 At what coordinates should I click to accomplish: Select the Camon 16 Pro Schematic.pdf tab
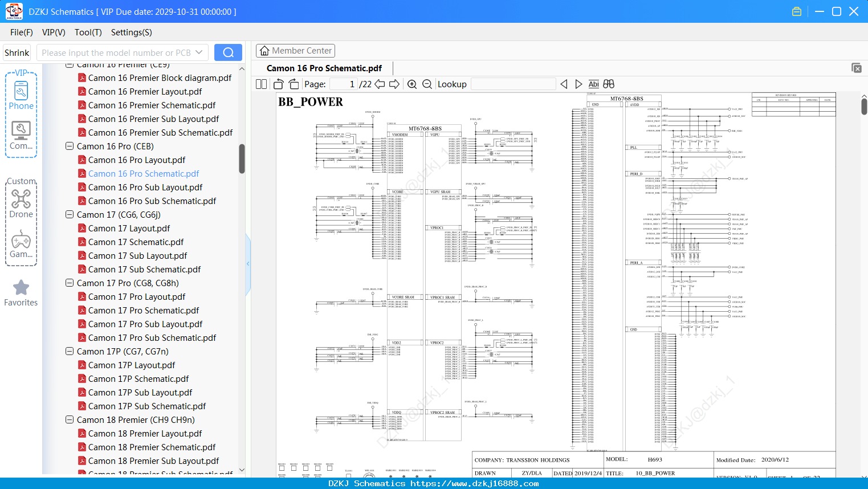coord(324,68)
